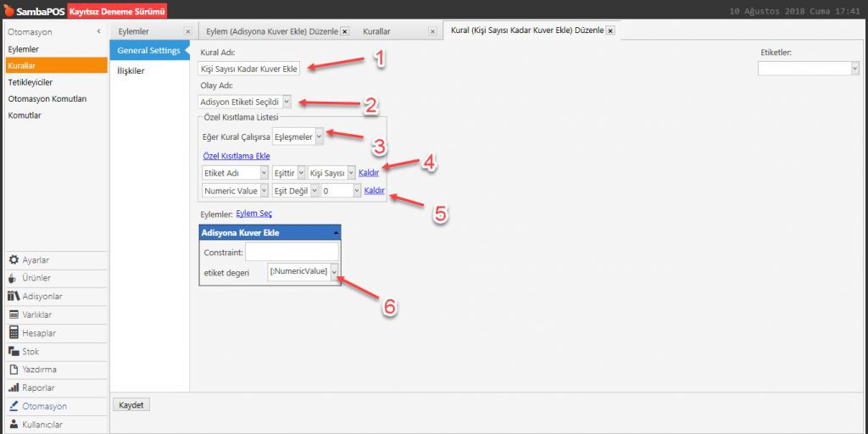Close the Eylemler tab
The height and width of the screenshot is (434, 868).
(187, 31)
